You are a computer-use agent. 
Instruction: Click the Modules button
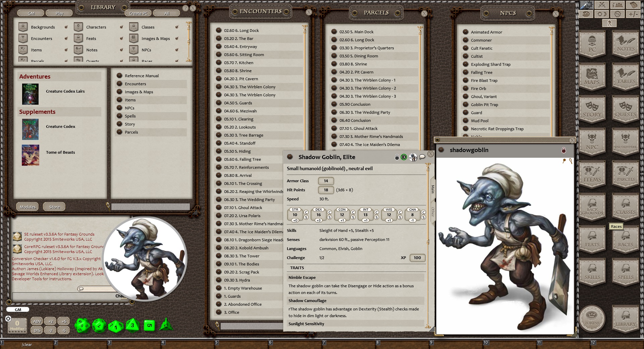click(x=27, y=207)
